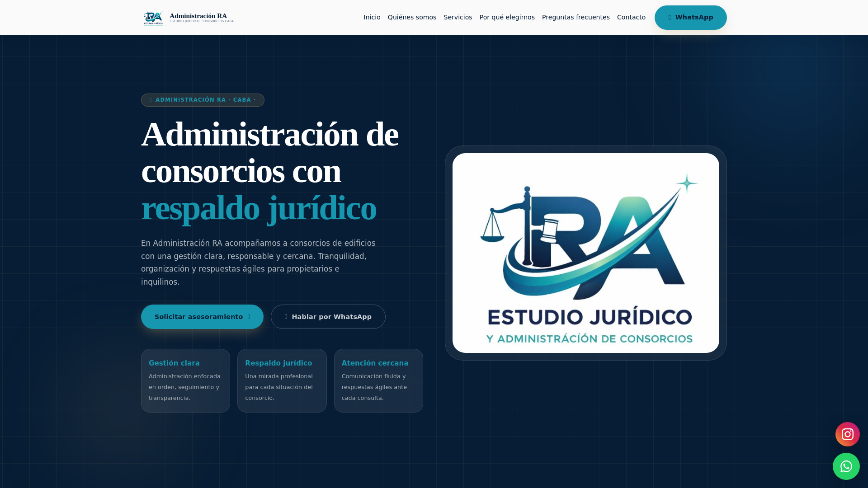This screenshot has width=868, height=488.
Task: Open Por qué elegirnos
Action: click(507, 17)
